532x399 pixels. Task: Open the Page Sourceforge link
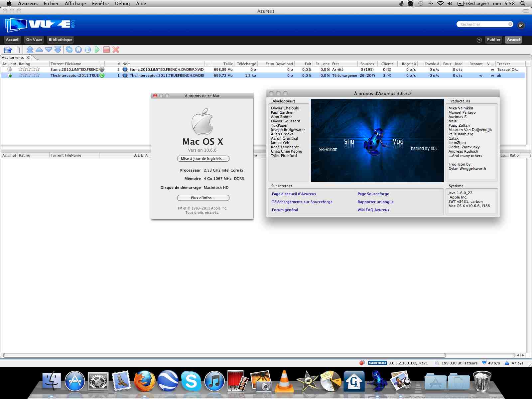tap(373, 194)
